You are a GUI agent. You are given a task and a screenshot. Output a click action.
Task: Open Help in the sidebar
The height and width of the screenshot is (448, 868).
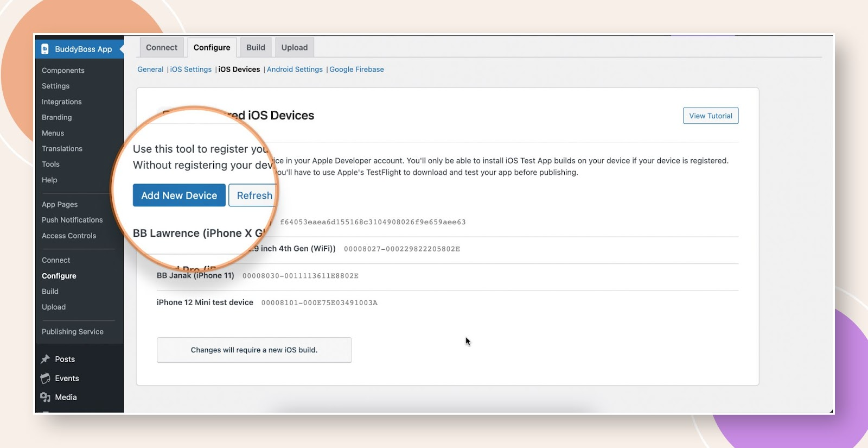pyautogui.click(x=49, y=180)
